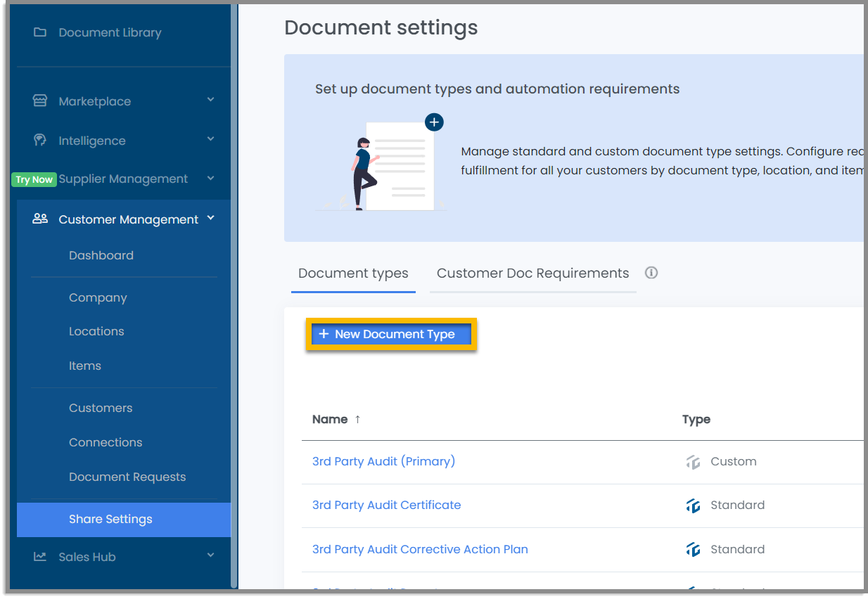Expand the Intelligence menu

pos(210,140)
